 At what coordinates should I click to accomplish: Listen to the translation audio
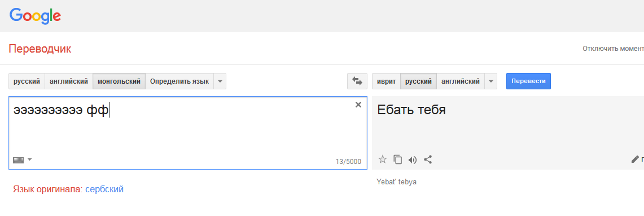point(413,160)
